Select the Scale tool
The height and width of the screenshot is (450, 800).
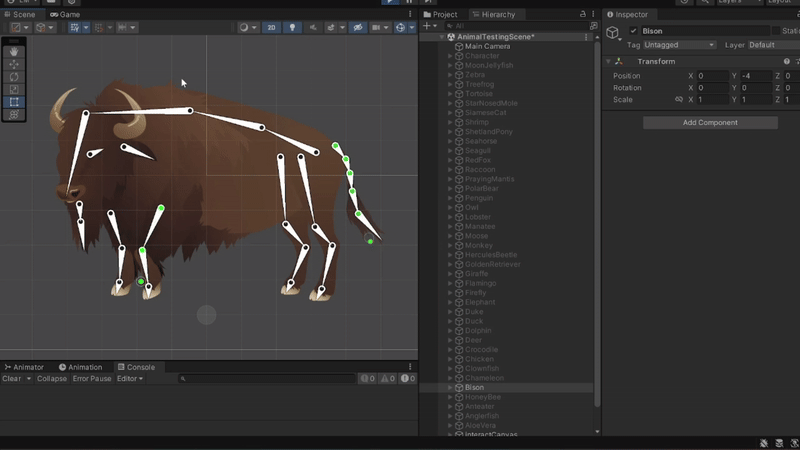pos(14,89)
